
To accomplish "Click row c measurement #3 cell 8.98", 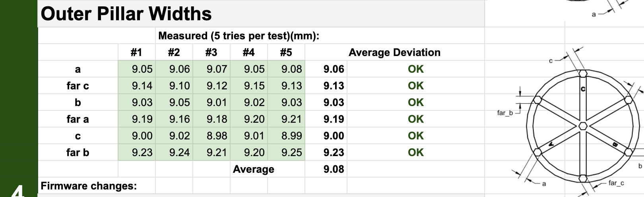I will (217, 136).
